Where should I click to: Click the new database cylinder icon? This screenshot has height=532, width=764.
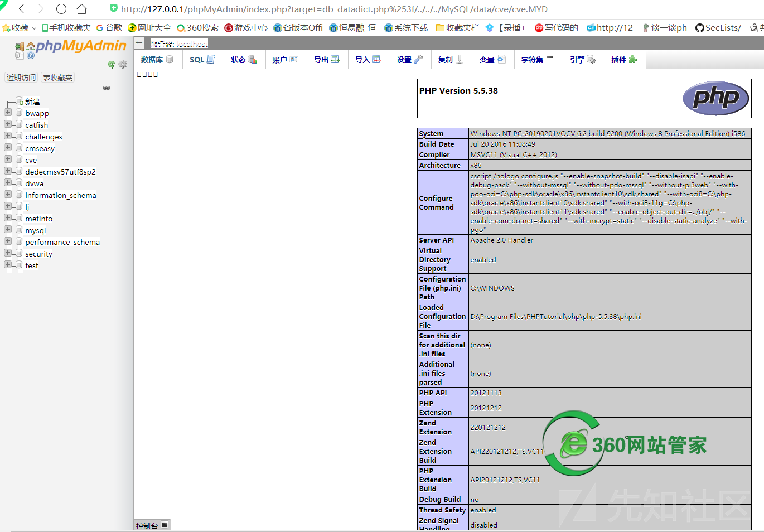[20, 101]
